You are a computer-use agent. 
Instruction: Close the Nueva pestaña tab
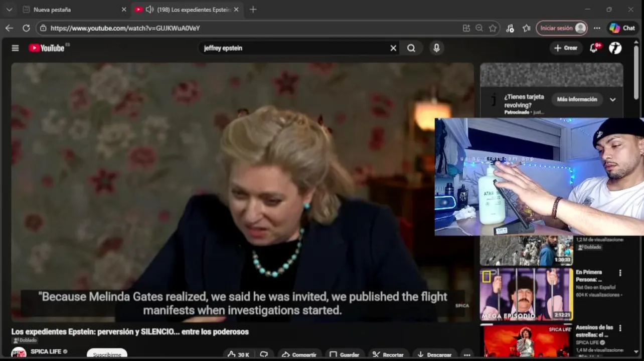coord(124,10)
